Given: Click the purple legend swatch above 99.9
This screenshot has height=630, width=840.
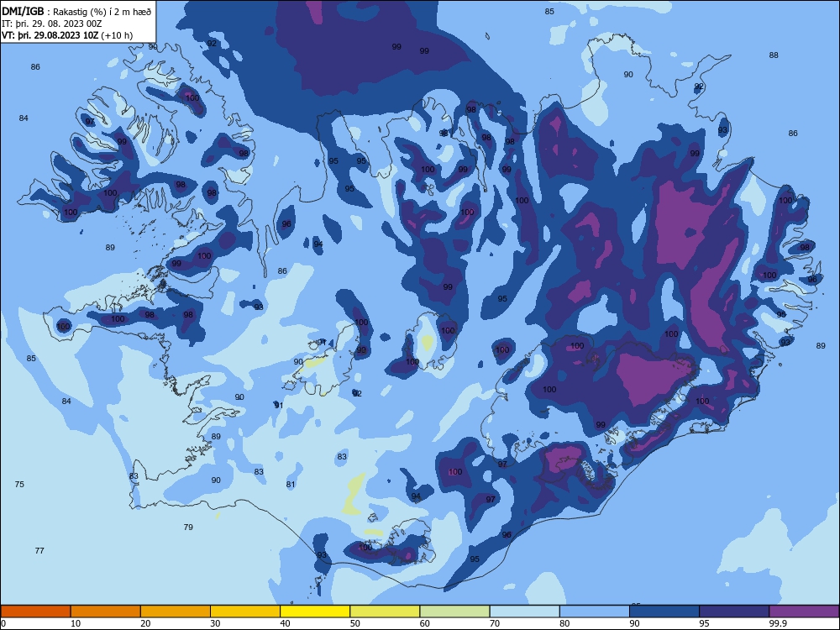Looking at the screenshot, I should (x=804, y=612).
